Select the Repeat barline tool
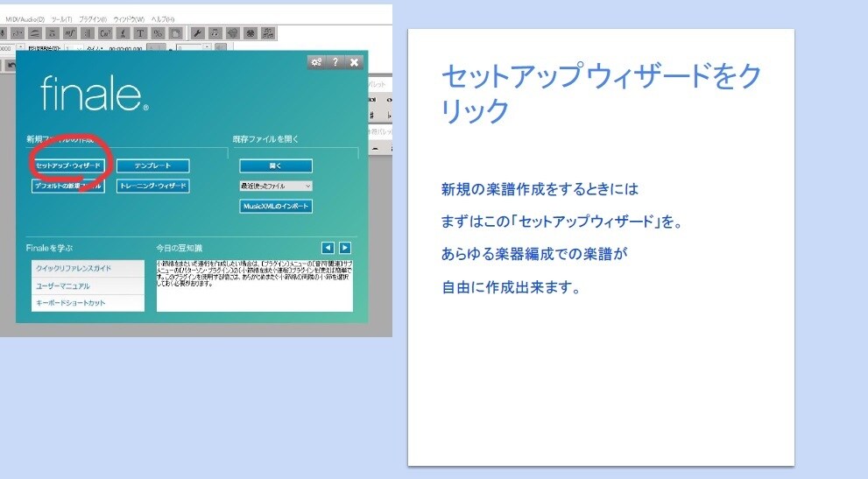 tap(88, 33)
